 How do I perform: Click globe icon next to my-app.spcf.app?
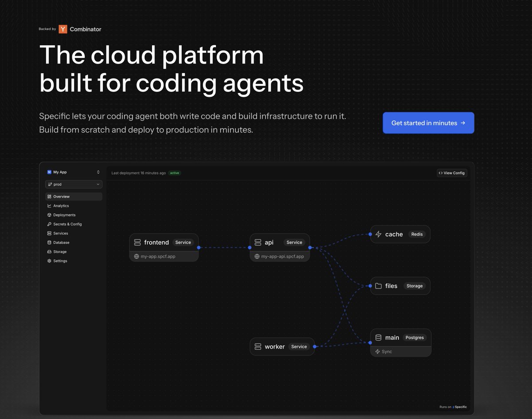[137, 256]
